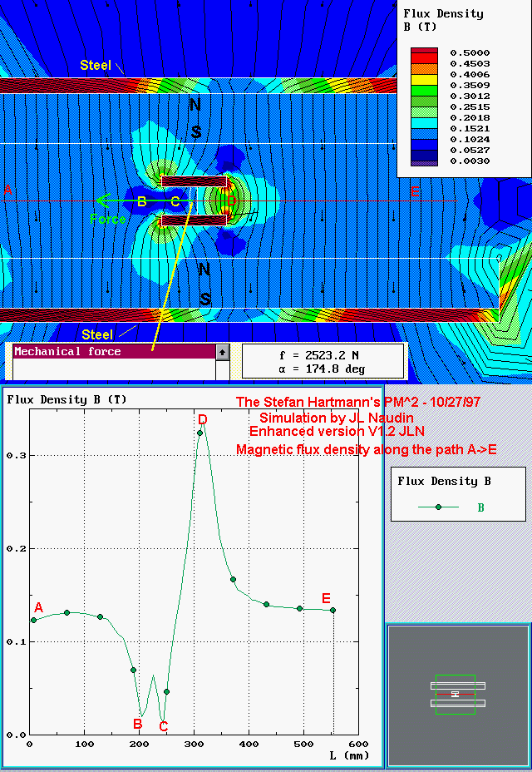Click peak data point D on graph

click(199, 433)
